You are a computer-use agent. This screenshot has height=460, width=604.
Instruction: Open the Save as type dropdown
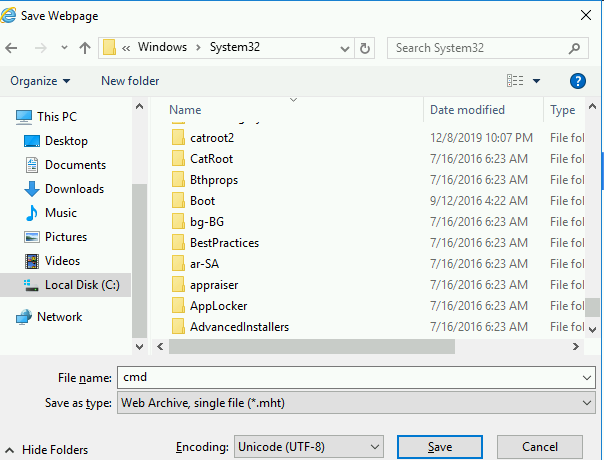[356, 403]
